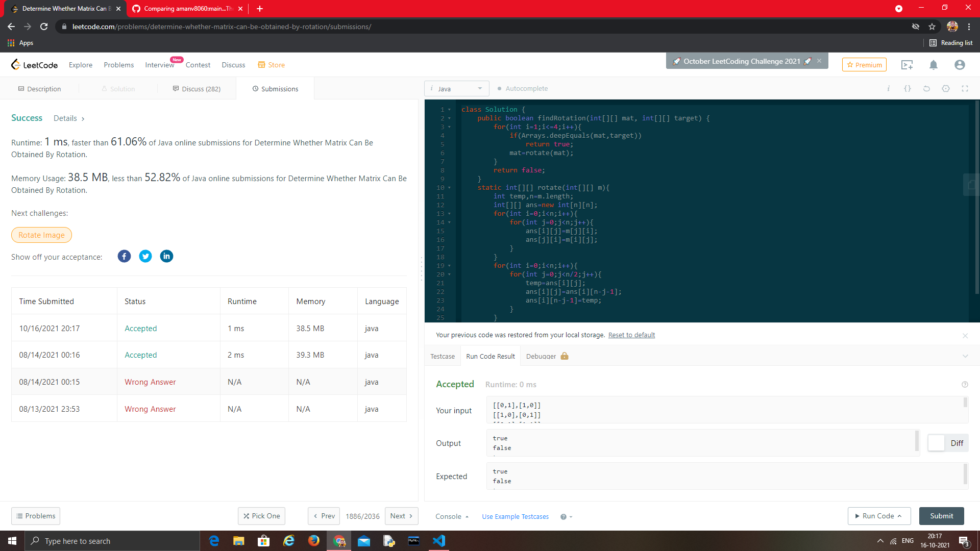Open the user profile avatar menu

pos(959,65)
